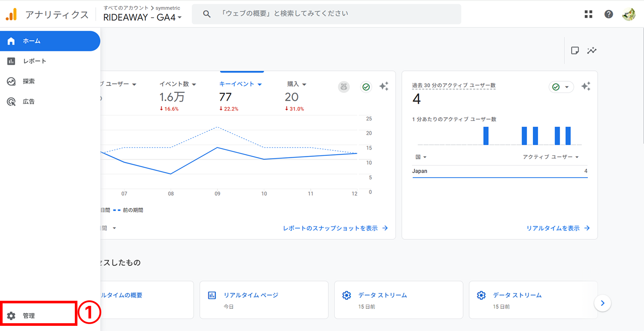The height and width of the screenshot is (331, 644).
Task: Click the 16.6% decrease indicator
Action: (169, 109)
